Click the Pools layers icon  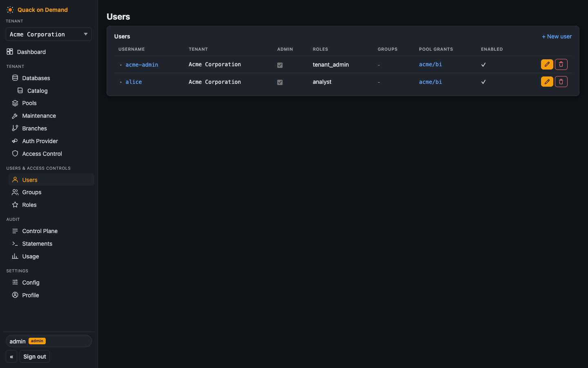click(x=15, y=103)
